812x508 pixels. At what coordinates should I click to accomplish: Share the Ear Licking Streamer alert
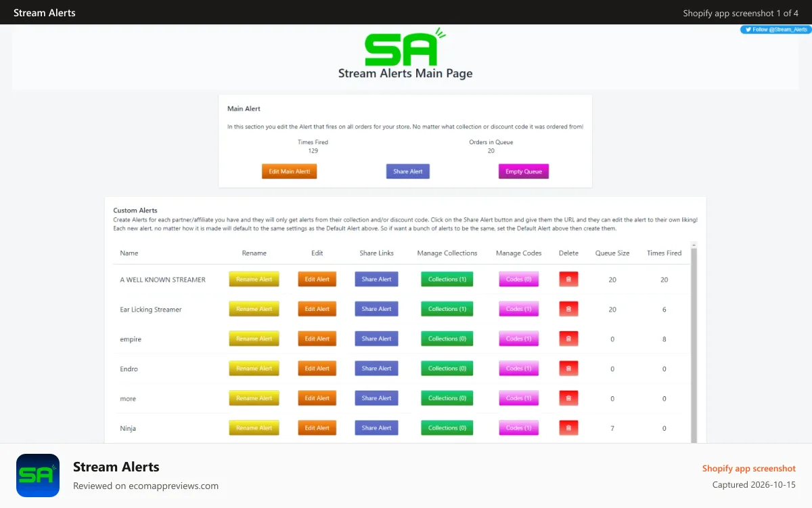(376, 309)
